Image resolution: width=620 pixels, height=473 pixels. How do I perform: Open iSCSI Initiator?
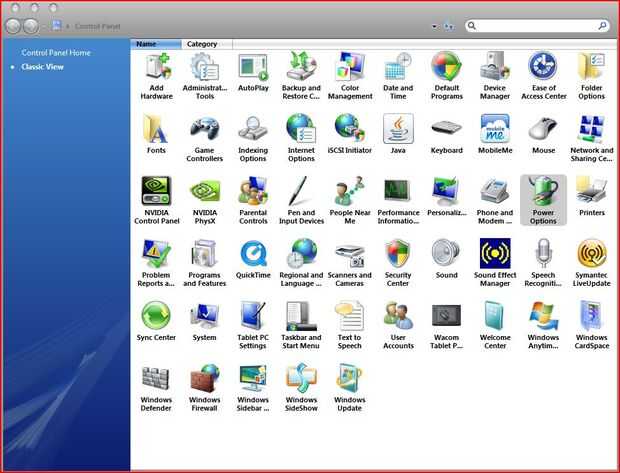[350, 134]
